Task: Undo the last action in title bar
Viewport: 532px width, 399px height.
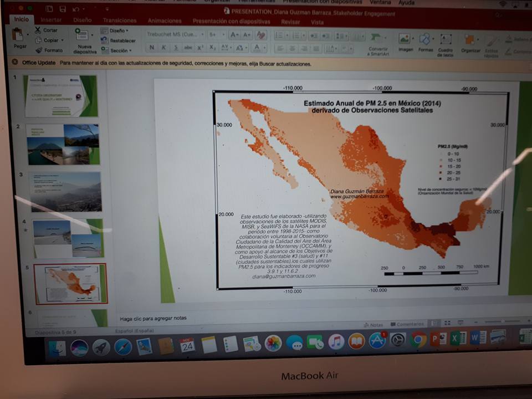Action: click(76, 9)
